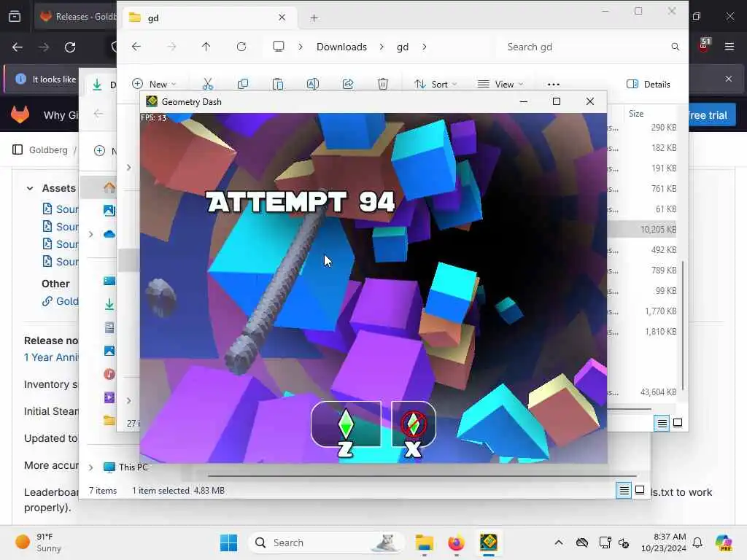The height and width of the screenshot is (560, 747).
Task: Go back in the Firefox browser
Action: tap(18, 47)
